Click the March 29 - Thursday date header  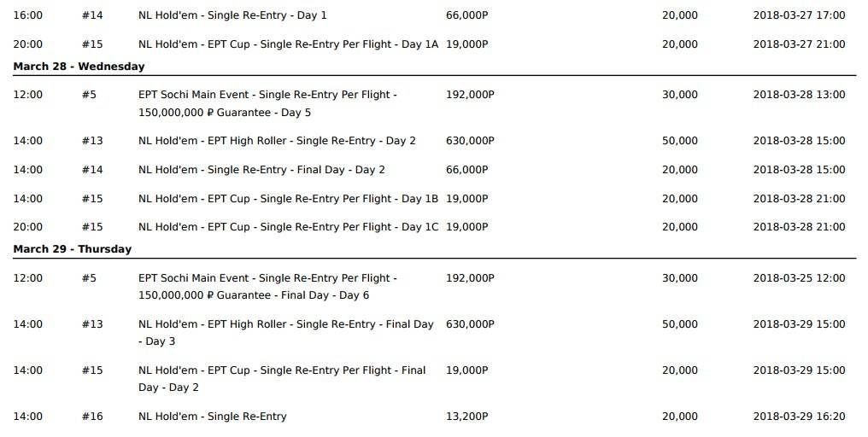pos(73,249)
